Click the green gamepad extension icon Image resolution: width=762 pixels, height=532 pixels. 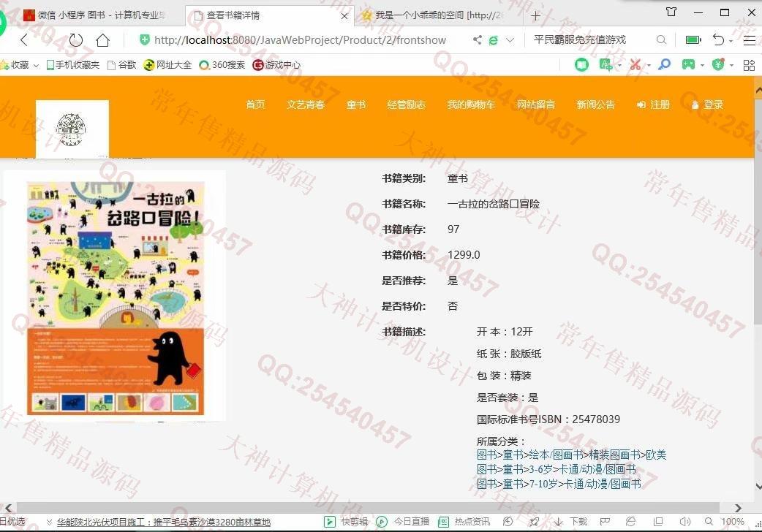point(688,64)
